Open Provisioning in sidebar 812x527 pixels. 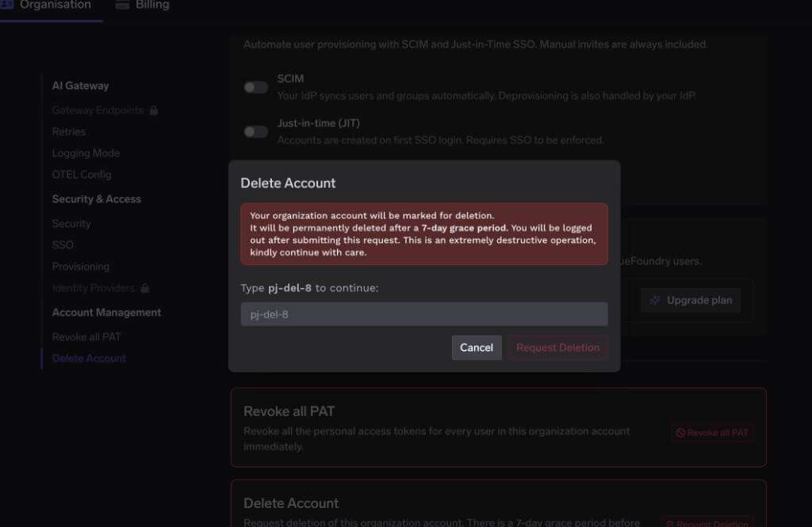click(x=81, y=267)
